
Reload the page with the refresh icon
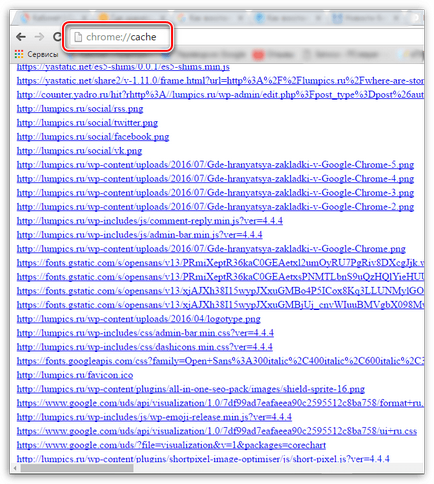[57, 37]
